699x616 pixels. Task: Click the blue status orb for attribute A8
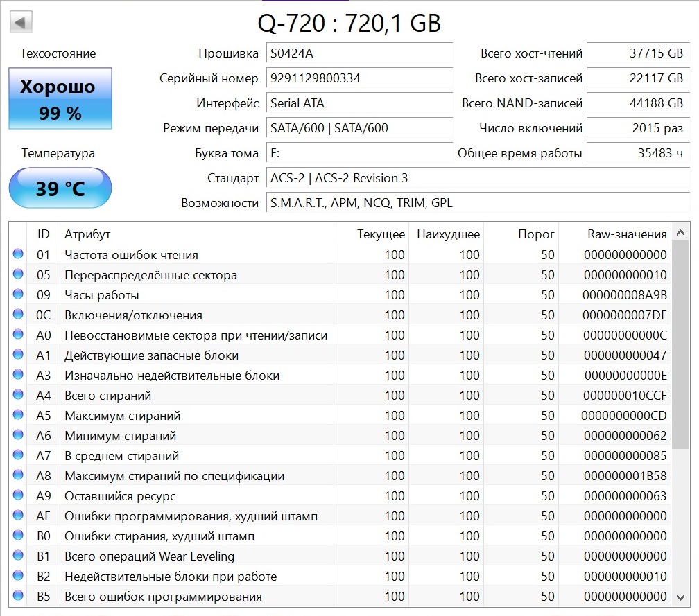click(x=18, y=475)
